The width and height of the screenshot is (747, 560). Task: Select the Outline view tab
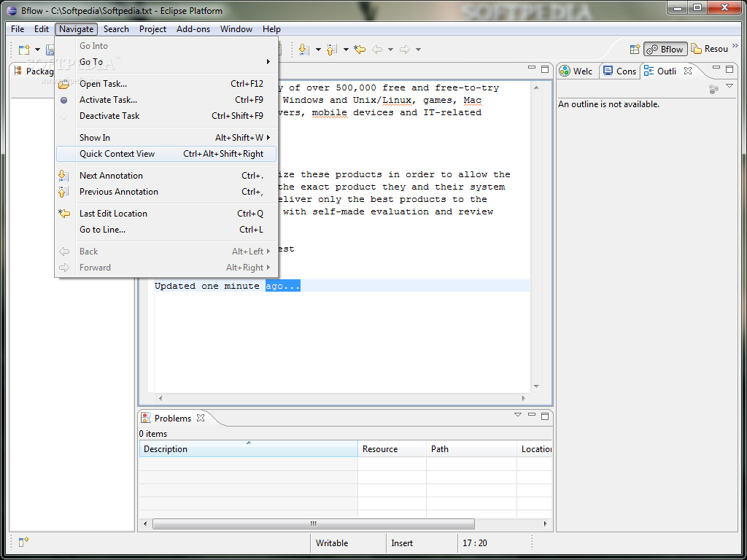660,71
